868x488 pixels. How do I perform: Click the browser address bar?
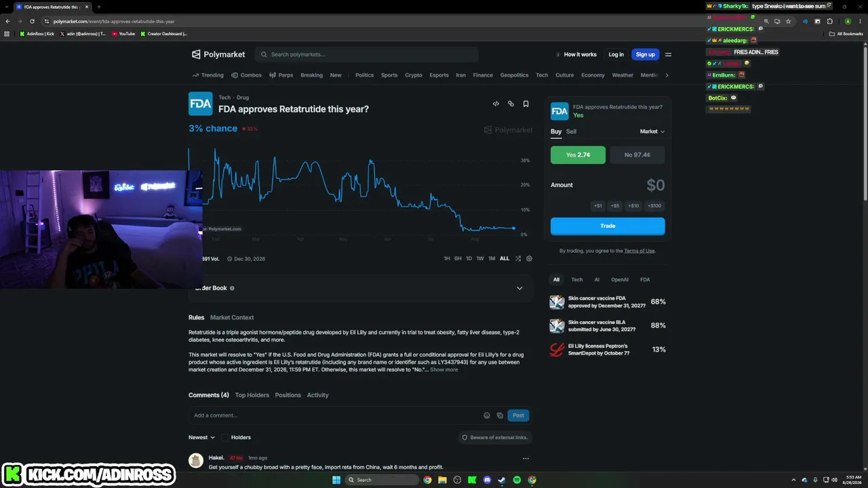tap(407, 21)
